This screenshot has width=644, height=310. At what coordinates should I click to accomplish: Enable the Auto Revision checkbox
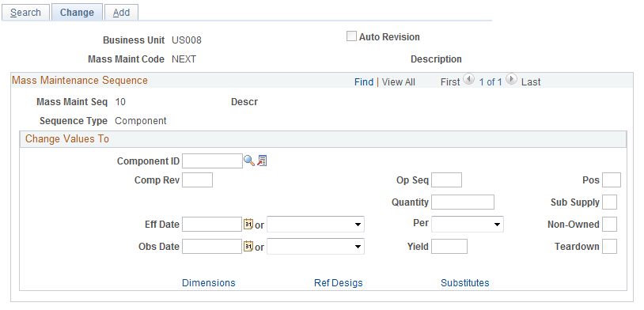(x=351, y=36)
